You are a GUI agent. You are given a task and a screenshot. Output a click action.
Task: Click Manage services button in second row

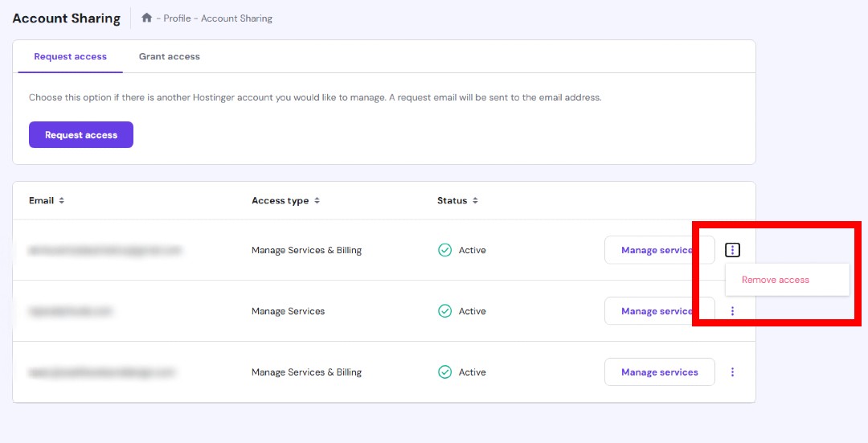coord(659,311)
